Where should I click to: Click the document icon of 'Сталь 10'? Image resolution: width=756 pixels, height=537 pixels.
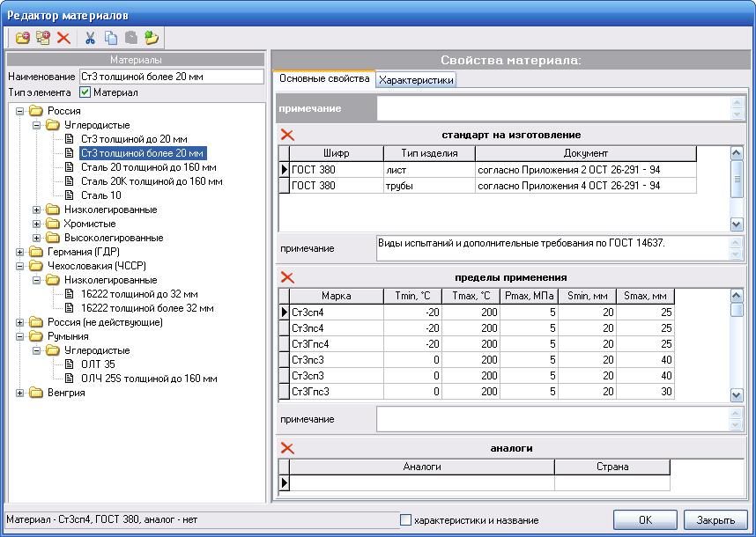(x=70, y=195)
